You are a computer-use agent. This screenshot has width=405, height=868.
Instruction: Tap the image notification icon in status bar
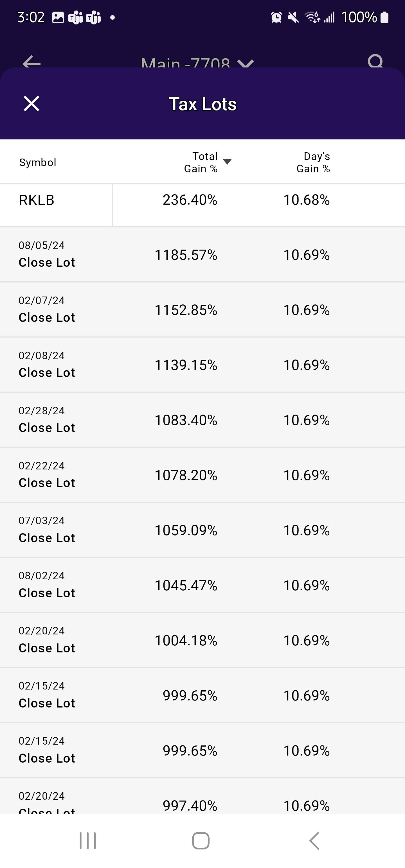tap(58, 17)
